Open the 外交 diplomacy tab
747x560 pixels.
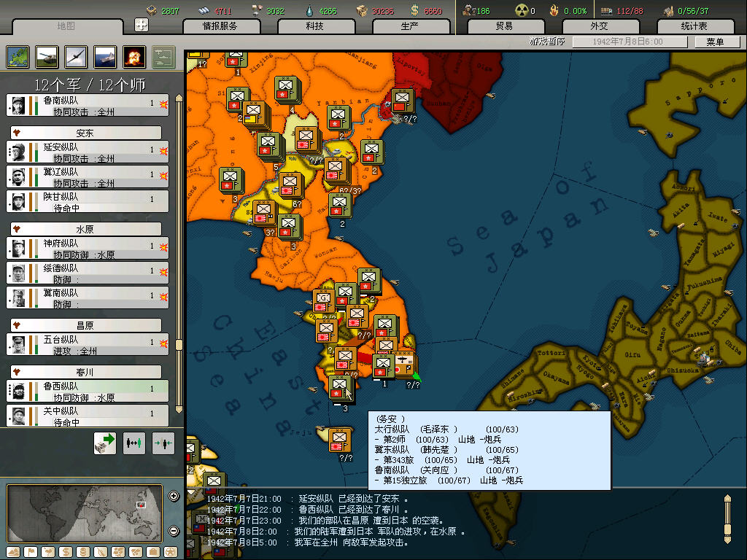600,26
